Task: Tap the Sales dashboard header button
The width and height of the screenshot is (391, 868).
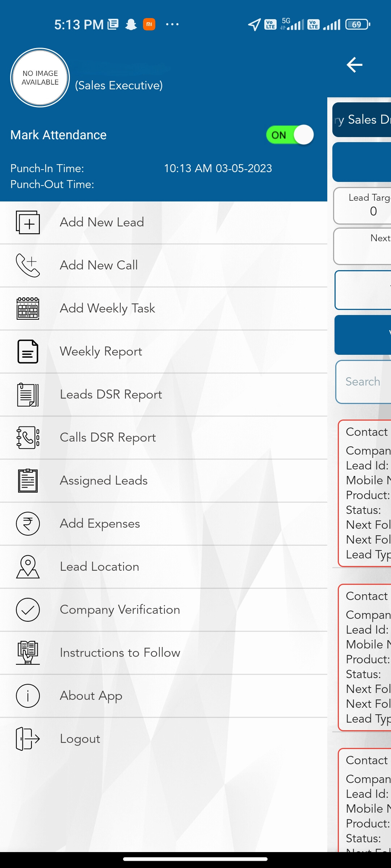Action: pos(362,120)
